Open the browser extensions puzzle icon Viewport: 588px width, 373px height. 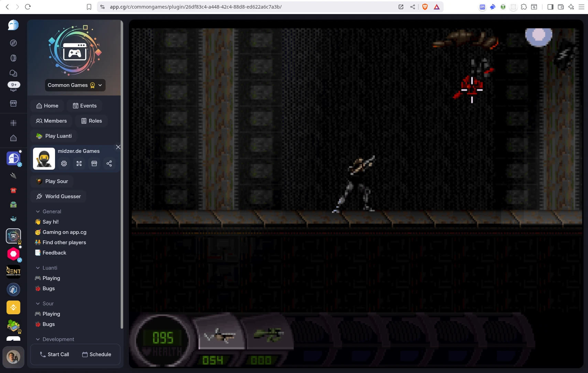pos(524,7)
